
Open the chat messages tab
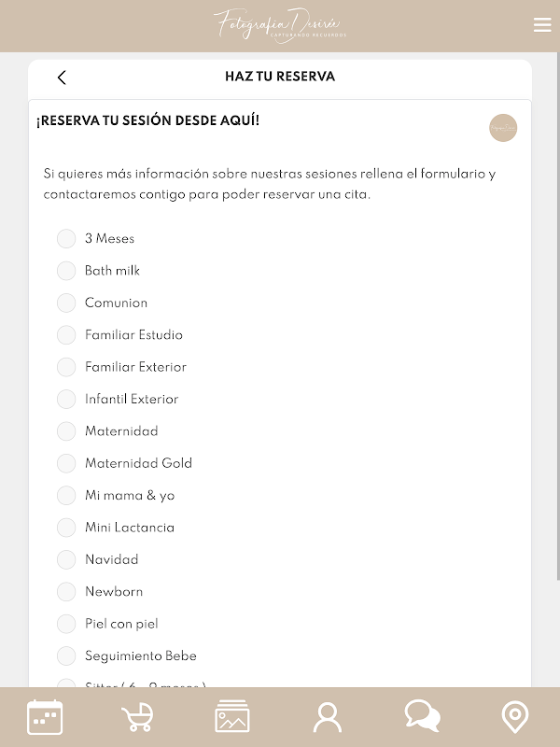422,716
